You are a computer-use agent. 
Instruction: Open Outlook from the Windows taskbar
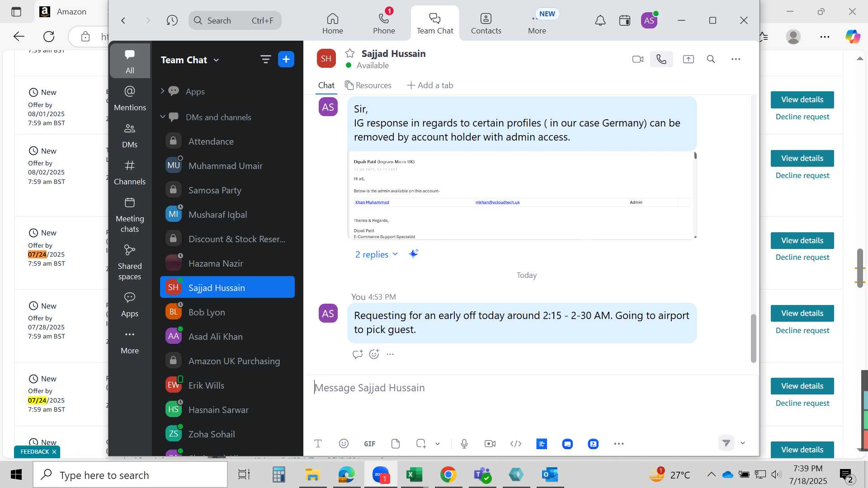[x=550, y=474]
